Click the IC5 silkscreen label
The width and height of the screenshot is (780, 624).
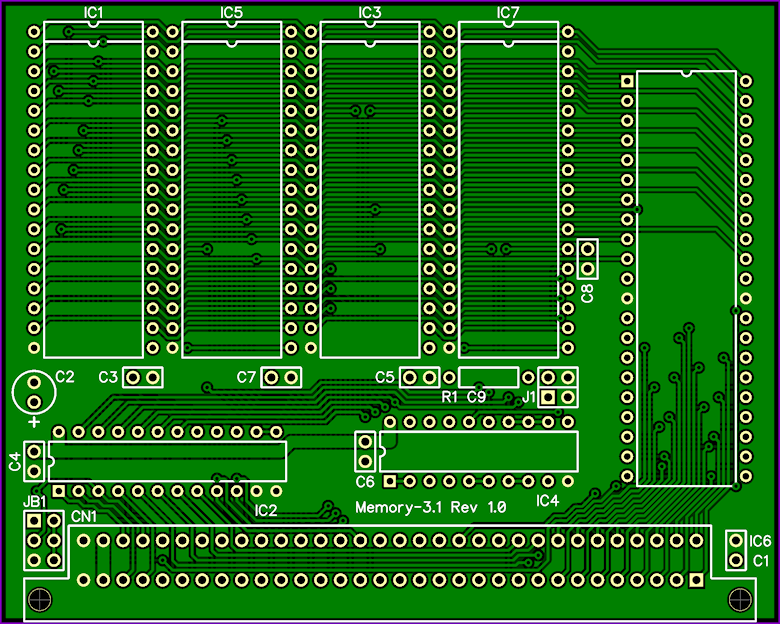coord(231,13)
